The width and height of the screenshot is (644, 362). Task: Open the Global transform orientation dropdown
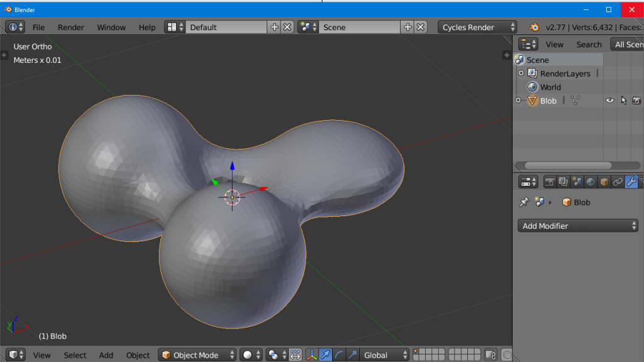point(384,354)
